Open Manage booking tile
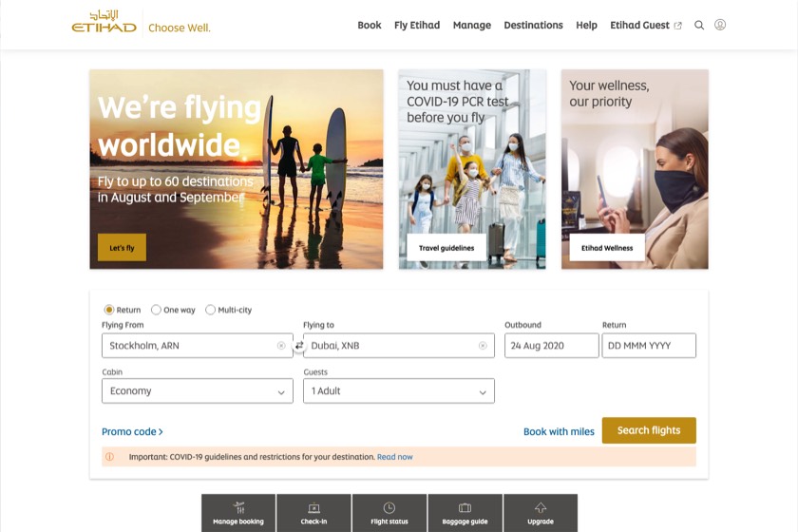This screenshot has height=532, width=798. click(x=238, y=513)
